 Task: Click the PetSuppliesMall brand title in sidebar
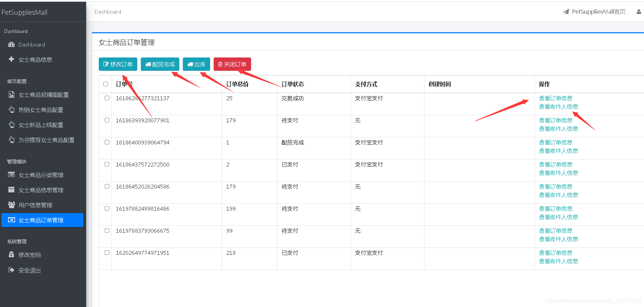[x=25, y=12]
